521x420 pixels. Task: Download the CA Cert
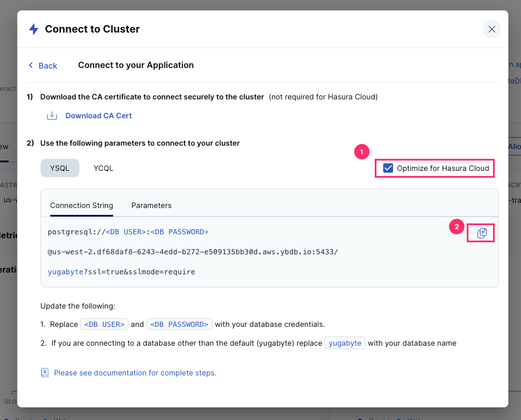tap(98, 115)
